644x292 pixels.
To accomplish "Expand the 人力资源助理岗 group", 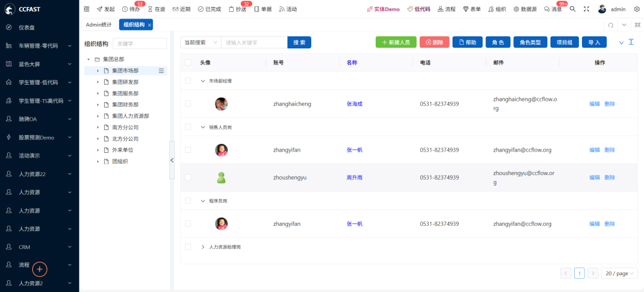I will click(x=203, y=247).
